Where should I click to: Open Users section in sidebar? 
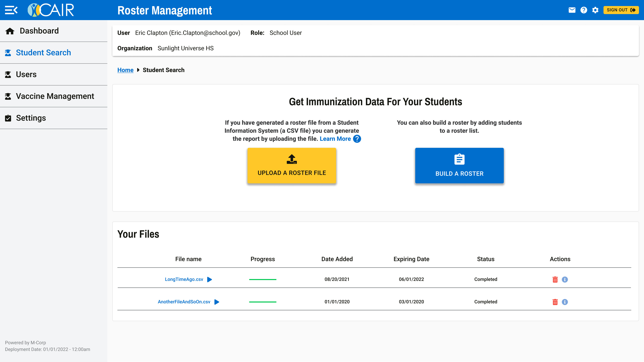point(26,74)
